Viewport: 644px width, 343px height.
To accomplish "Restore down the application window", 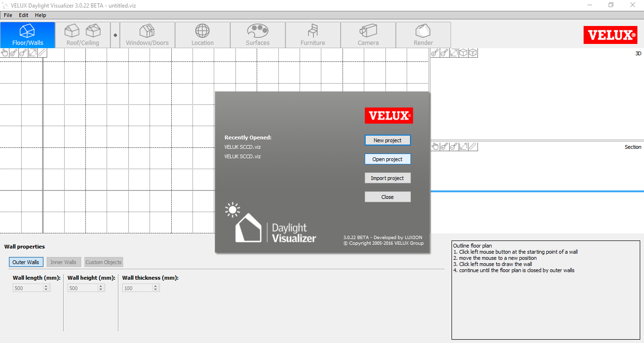I will 611,5.
